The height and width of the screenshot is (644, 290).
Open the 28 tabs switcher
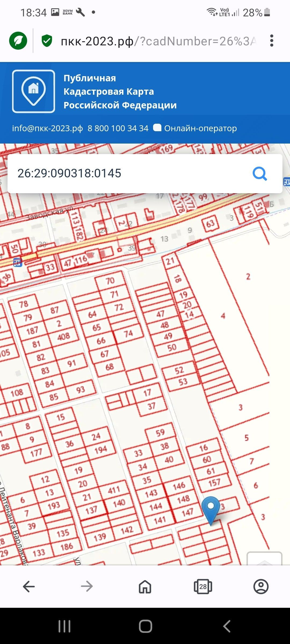coord(203,587)
